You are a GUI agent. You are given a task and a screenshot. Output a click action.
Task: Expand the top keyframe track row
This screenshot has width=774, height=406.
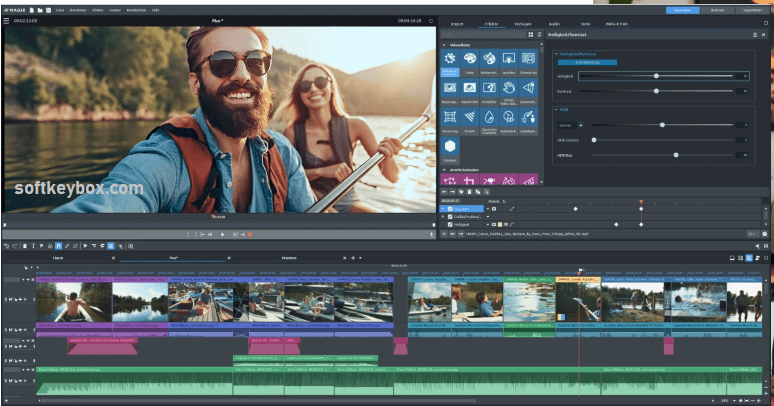[x=443, y=209]
